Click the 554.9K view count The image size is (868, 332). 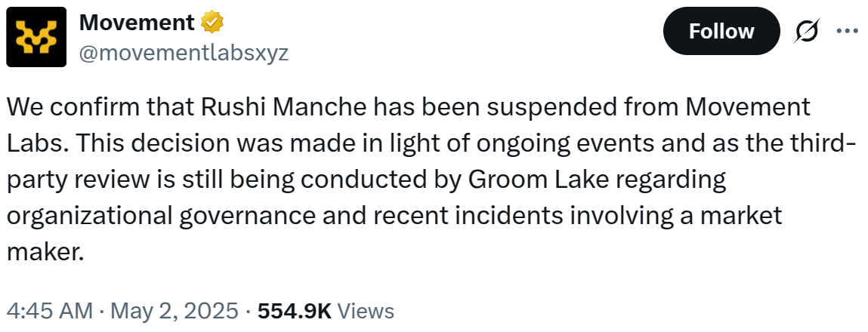295,310
